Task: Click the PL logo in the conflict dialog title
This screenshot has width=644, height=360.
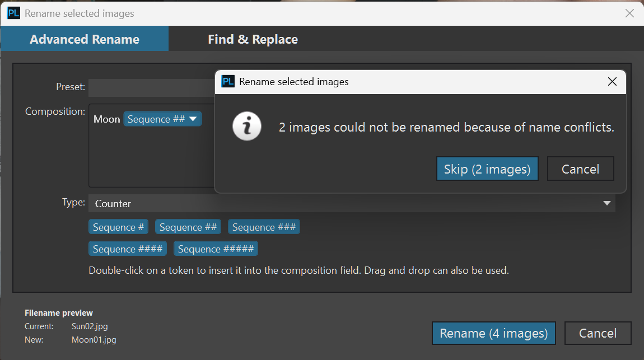Action: click(228, 82)
